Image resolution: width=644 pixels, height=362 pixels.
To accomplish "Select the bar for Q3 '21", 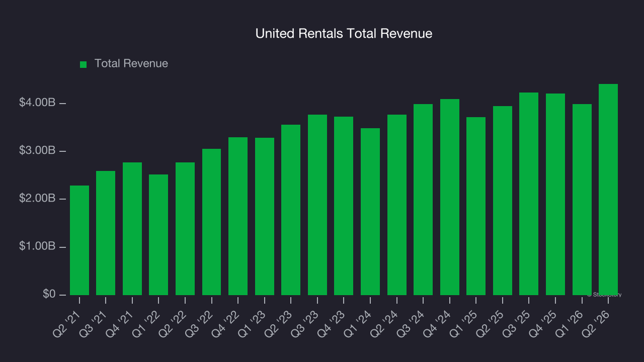I will click(x=106, y=233).
